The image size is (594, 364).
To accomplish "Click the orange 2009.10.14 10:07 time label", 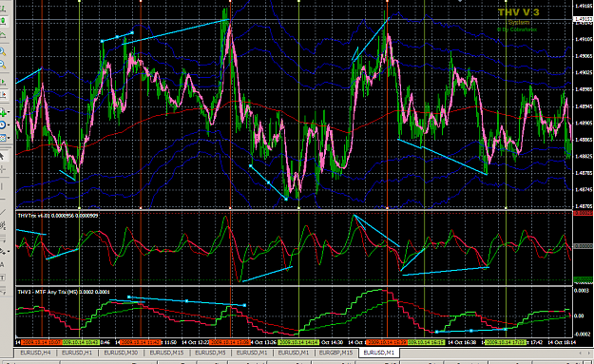I will [41, 342].
